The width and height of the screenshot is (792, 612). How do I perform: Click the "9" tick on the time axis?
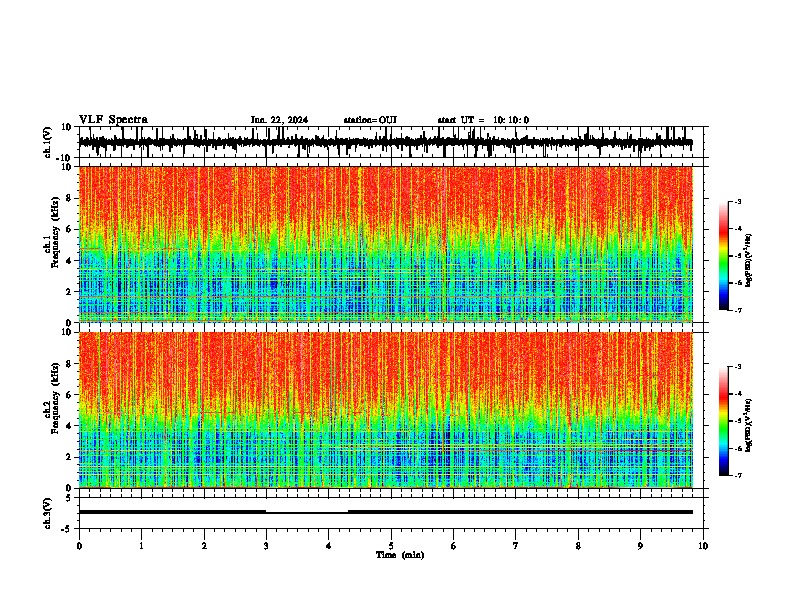(640, 546)
